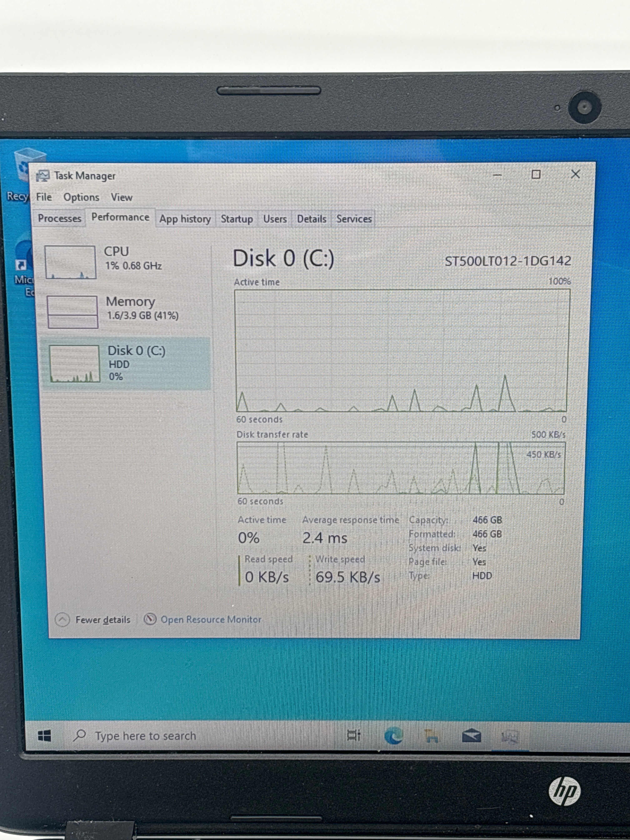Open the Services tab
This screenshot has width=630, height=840.
(x=354, y=219)
